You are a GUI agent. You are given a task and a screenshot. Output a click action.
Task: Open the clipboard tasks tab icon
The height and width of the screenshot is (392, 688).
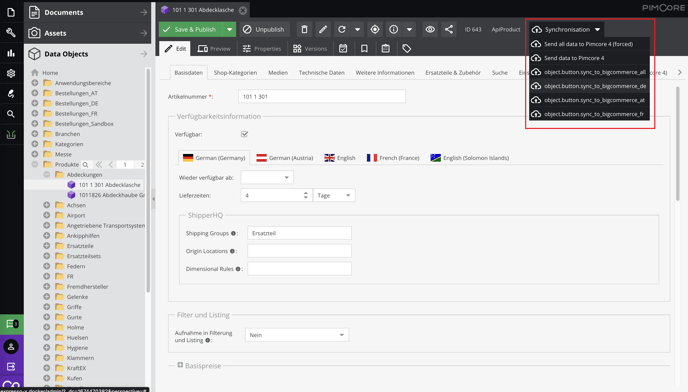pyautogui.click(x=385, y=48)
